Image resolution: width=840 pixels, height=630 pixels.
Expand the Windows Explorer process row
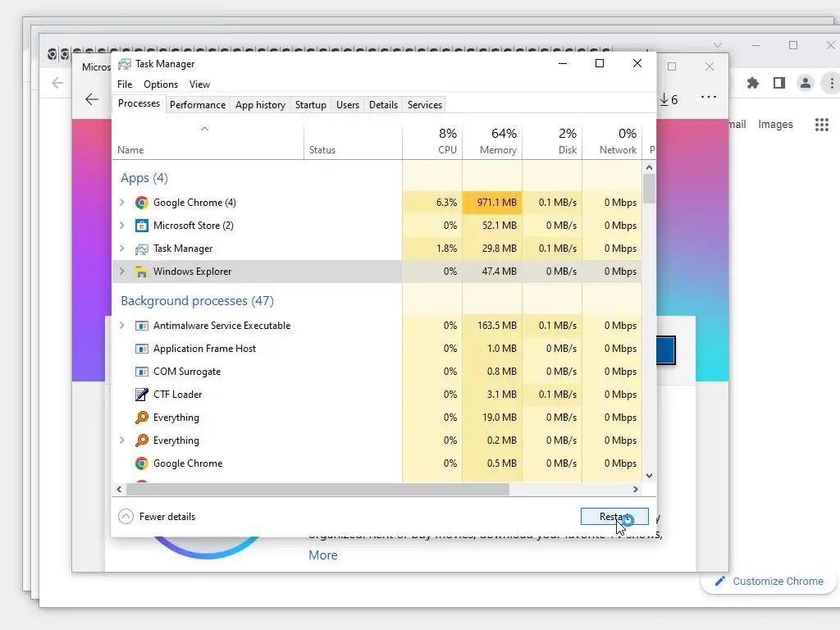click(122, 272)
